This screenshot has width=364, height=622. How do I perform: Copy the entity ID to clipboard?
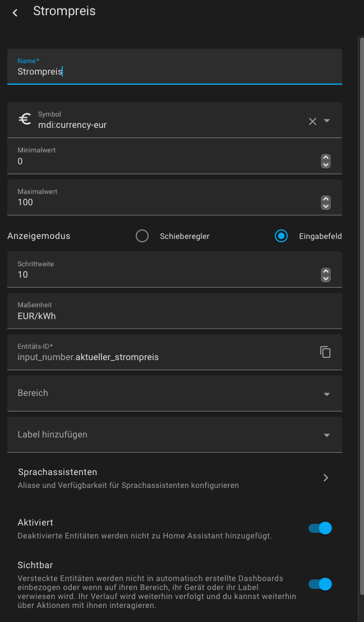point(325,352)
